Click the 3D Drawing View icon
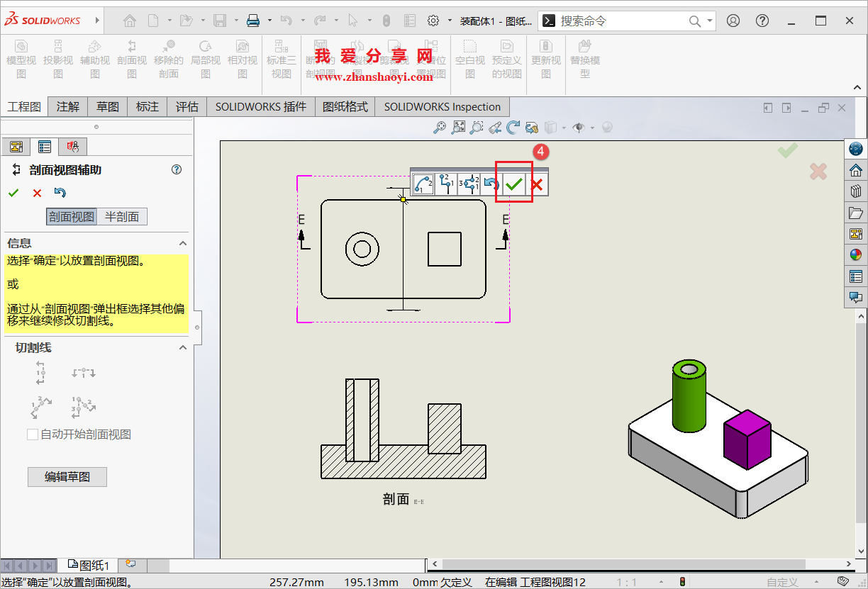 [531, 128]
